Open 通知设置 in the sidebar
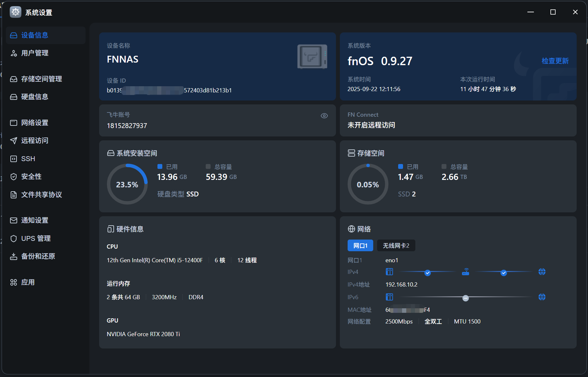The image size is (588, 377). pyautogui.click(x=46, y=220)
